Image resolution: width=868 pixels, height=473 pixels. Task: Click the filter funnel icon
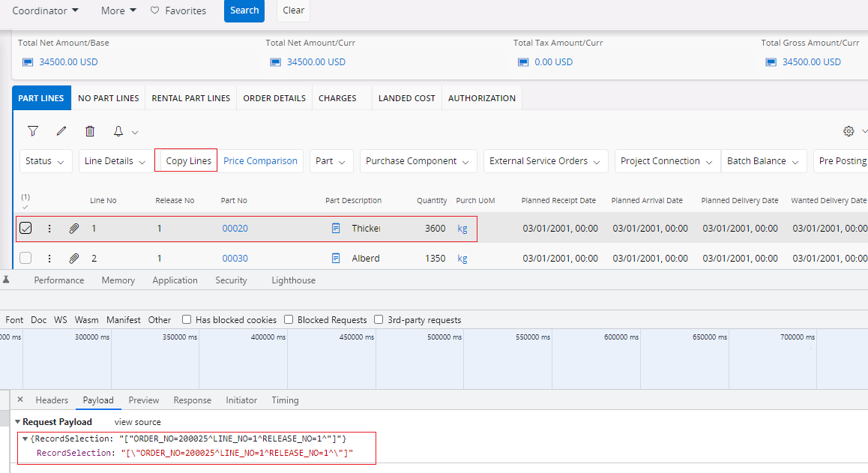(x=33, y=131)
